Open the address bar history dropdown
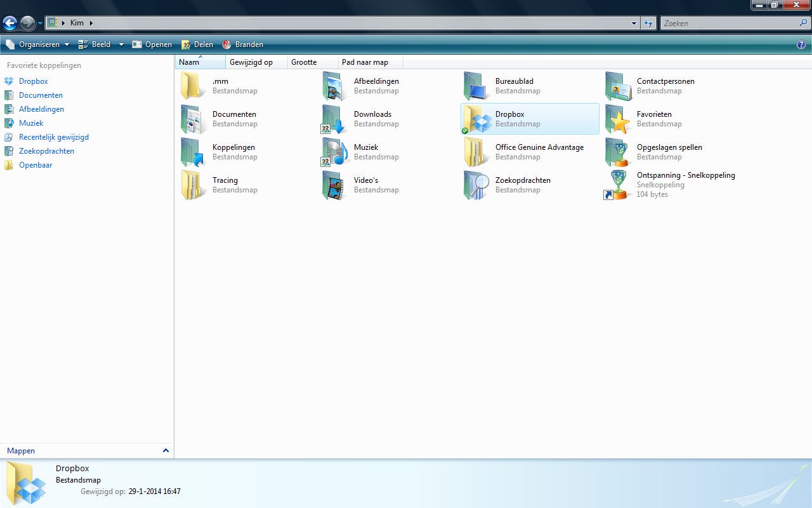812x508 pixels. tap(634, 23)
